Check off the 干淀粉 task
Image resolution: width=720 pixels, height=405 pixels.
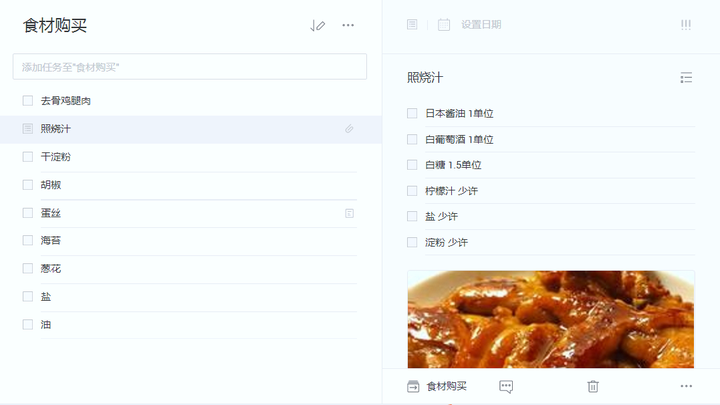(x=28, y=157)
